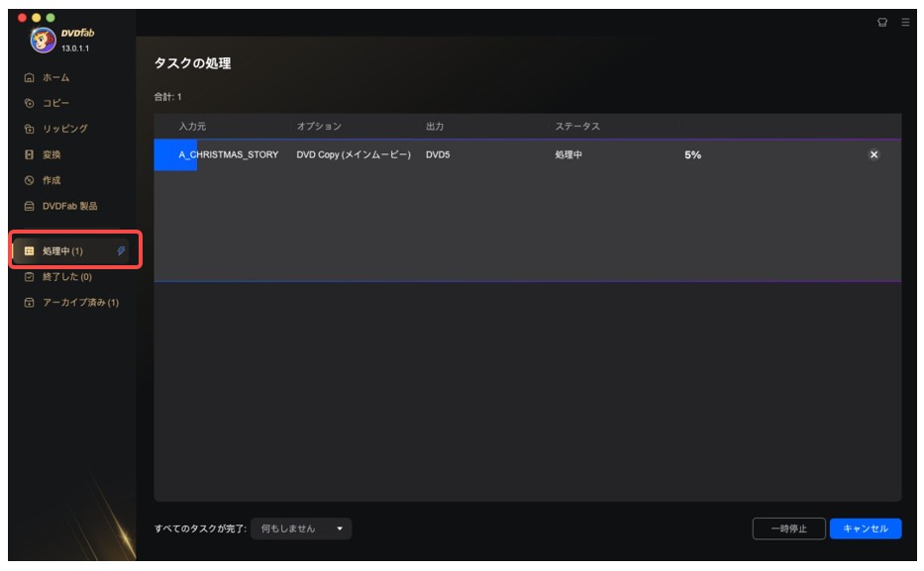
Task: Click the version number 13.0.1.1
Action: click(75, 48)
